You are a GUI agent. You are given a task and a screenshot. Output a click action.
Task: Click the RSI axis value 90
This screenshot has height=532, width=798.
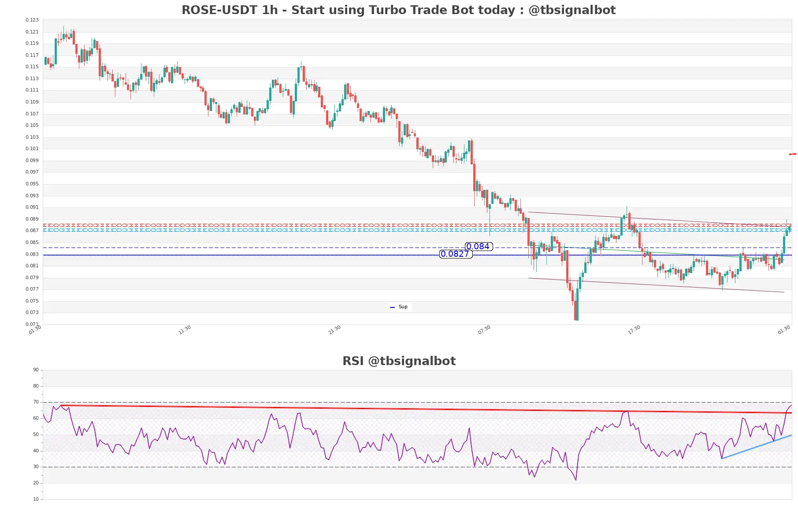point(36,369)
